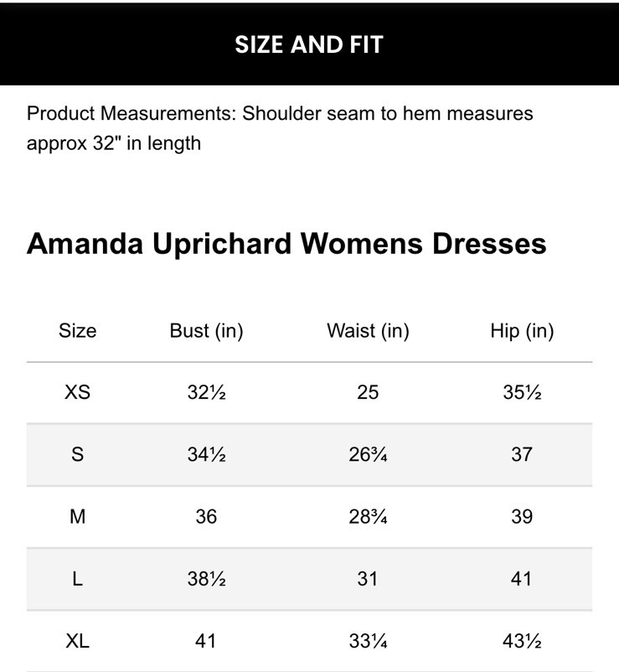The height and width of the screenshot is (672, 619).
Task: Click the XS waist value 25
Action: click(x=368, y=392)
